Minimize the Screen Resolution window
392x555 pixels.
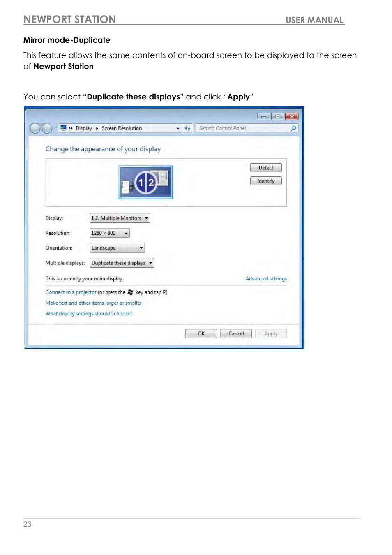263,117
